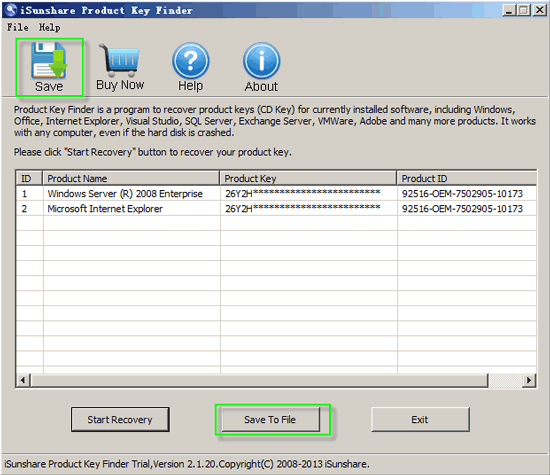This screenshot has width=550, height=475.
Task: Click the product key of Windows Server row
Action: coord(303,193)
